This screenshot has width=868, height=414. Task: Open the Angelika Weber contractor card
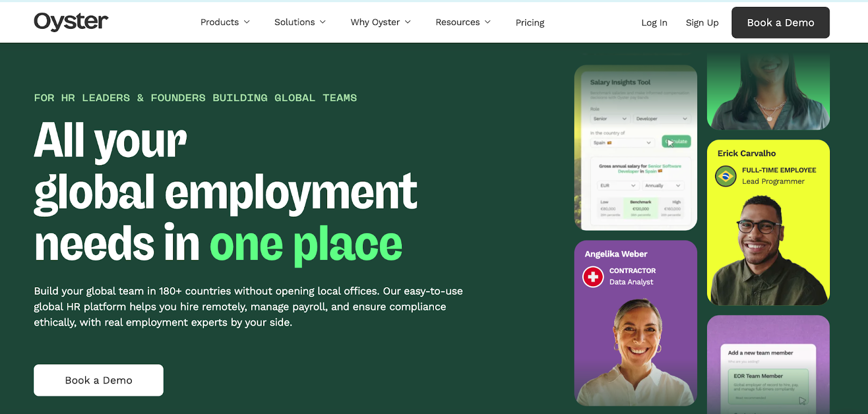tap(636, 323)
